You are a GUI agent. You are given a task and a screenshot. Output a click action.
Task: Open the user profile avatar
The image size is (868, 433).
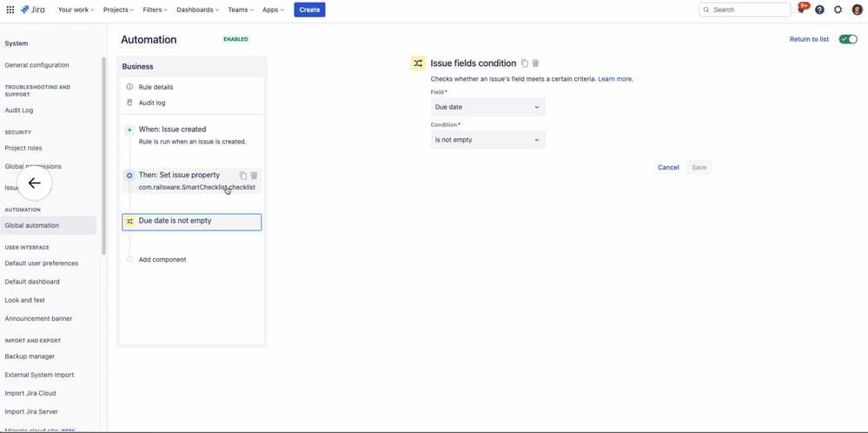tap(857, 10)
